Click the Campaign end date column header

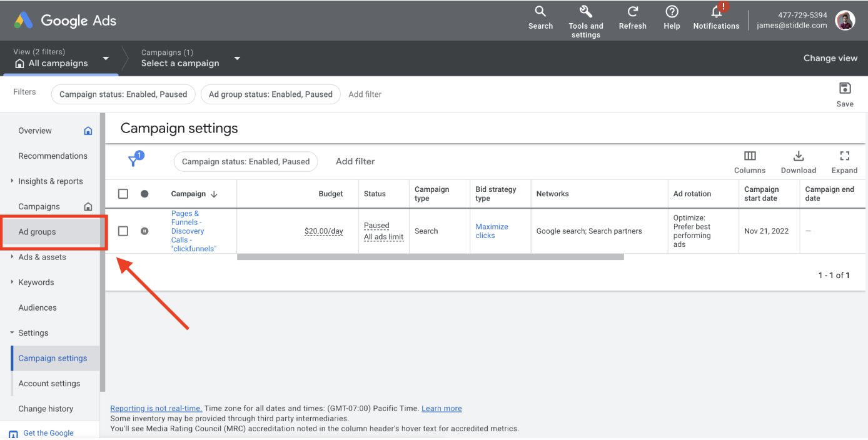[830, 194]
